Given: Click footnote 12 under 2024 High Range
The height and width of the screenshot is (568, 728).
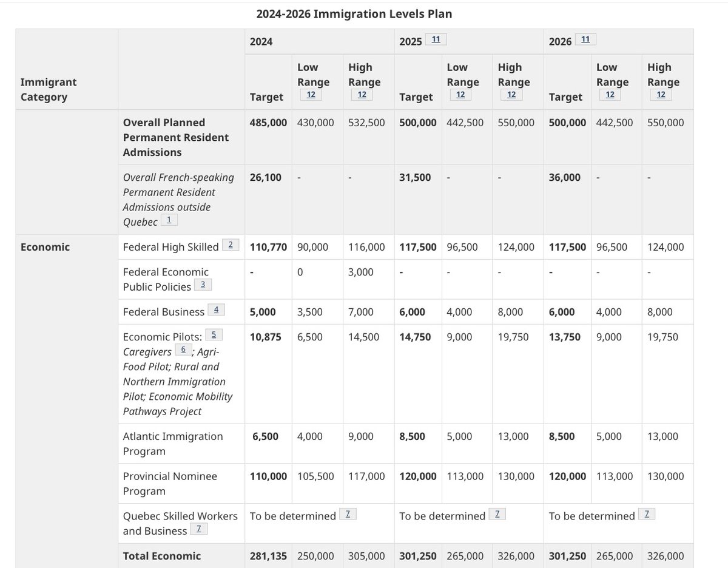Looking at the screenshot, I should pyautogui.click(x=362, y=94).
